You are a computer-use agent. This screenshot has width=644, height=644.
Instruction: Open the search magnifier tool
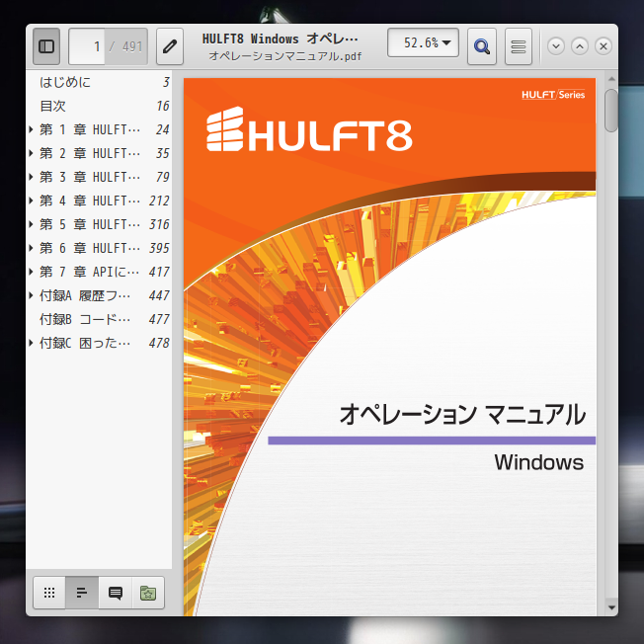[482, 46]
